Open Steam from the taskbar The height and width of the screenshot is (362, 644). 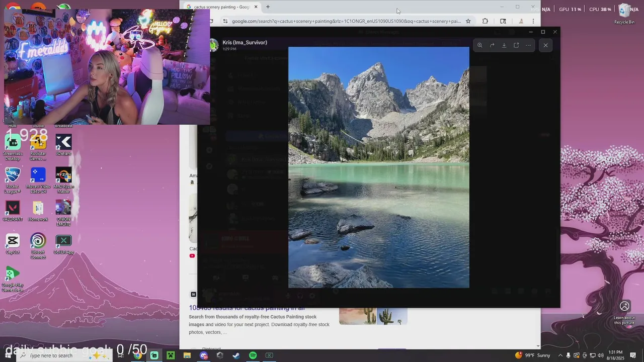(x=236, y=355)
